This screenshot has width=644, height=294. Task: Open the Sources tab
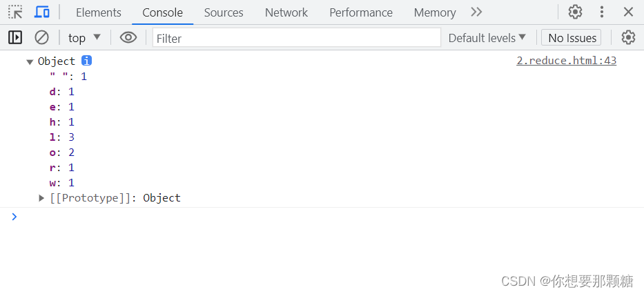tap(224, 12)
